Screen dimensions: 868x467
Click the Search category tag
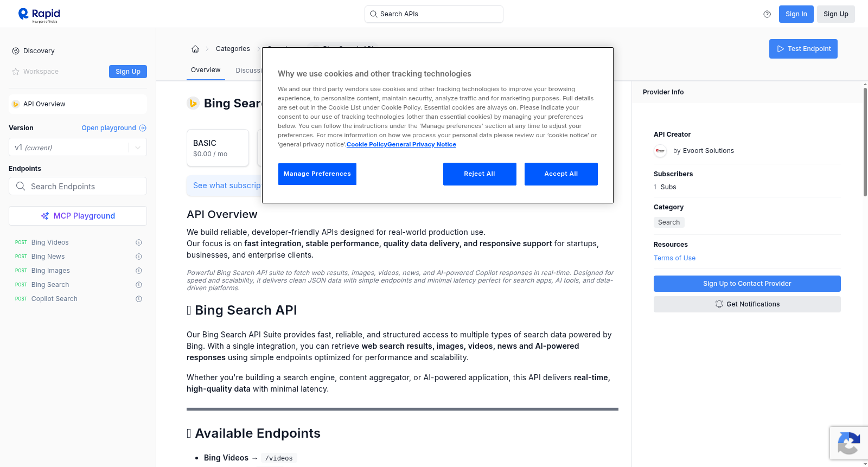pyautogui.click(x=669, y=222)
